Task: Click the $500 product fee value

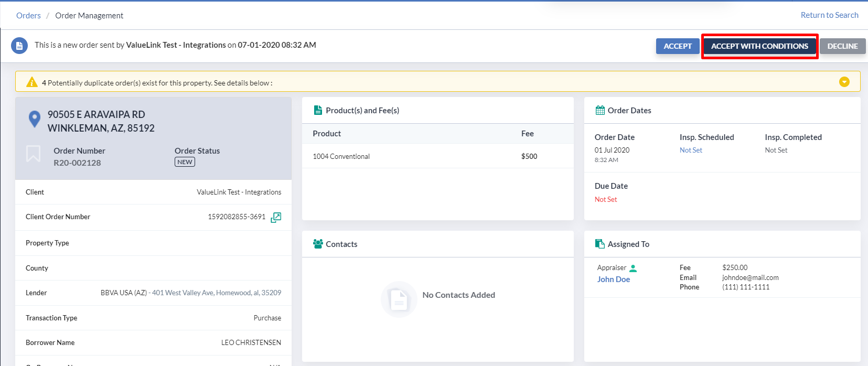Action: 529,156
